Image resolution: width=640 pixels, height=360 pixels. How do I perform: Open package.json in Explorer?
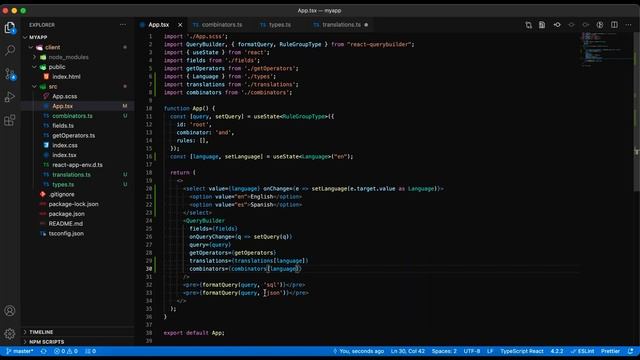(78, 214)
